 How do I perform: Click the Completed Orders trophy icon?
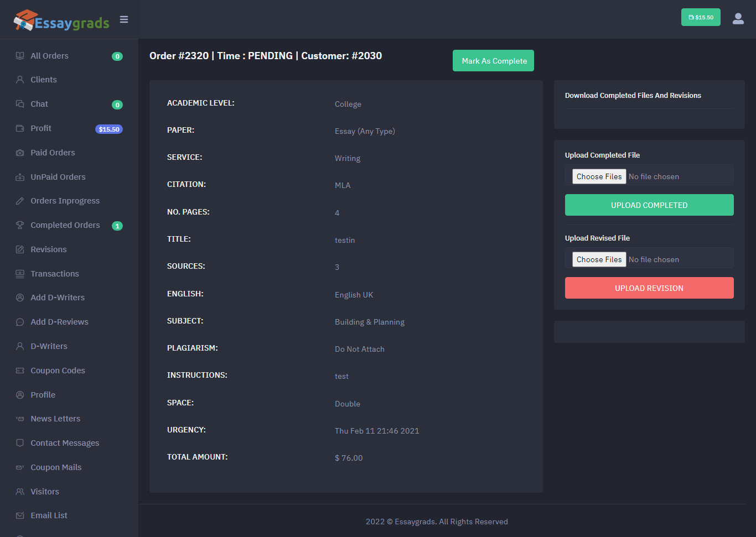click(20, 225)
